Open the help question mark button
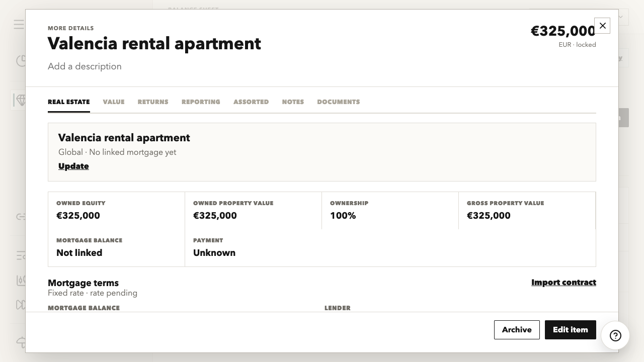The height and width of the screenshot is (362, 644). pos(615,336)
